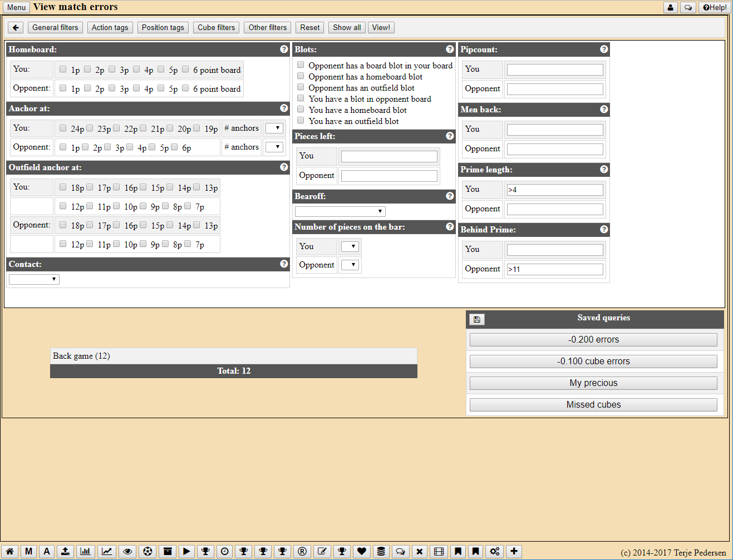This screenshot has height=560, width=733.
Task: Open the film strip icon
Action: [439, 551]
